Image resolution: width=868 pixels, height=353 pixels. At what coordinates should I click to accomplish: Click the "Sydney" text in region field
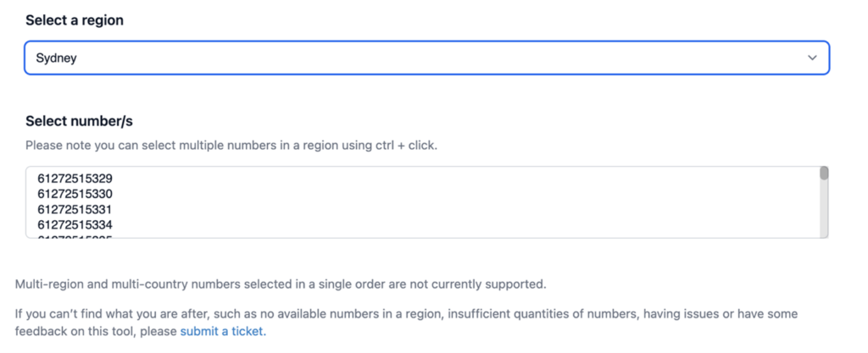point(56,58)
